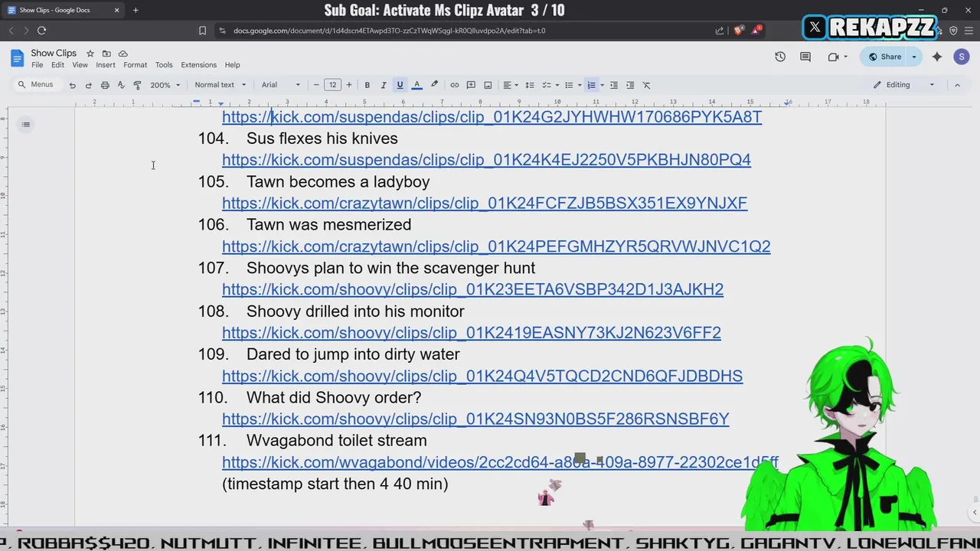Click the increase indent icon
The width and height of the screenshot is (980, 551).
point(630,85)
